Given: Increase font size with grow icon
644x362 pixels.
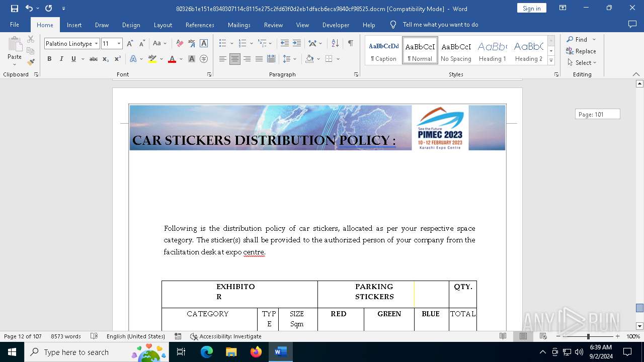Looking at the screenshot, I should [130, 44].
